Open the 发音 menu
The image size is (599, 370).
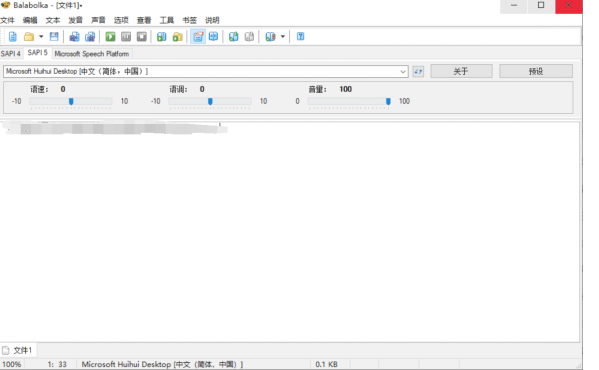tap(75, 20)
